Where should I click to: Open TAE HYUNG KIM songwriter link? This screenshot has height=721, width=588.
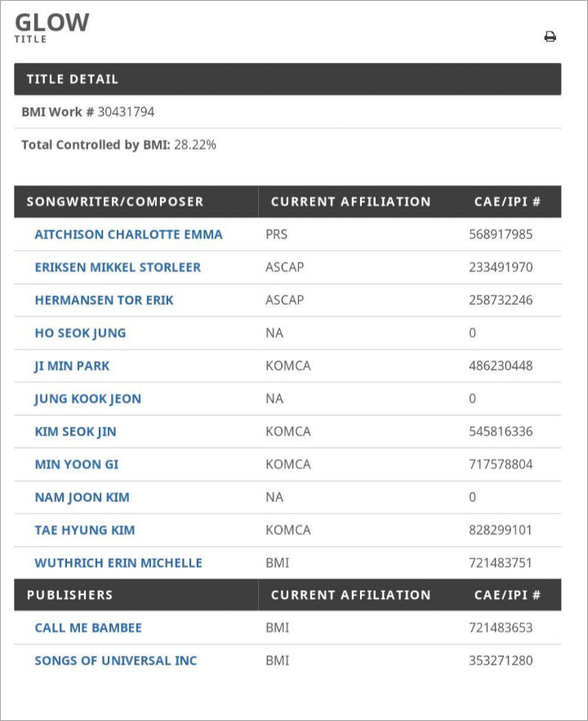[85, 530]
